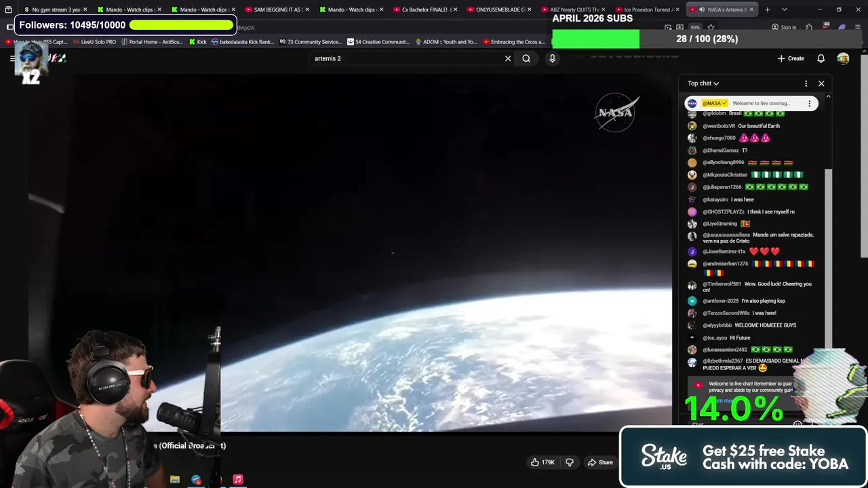Open the emoji picker in chat box

(x=797, y=424)
